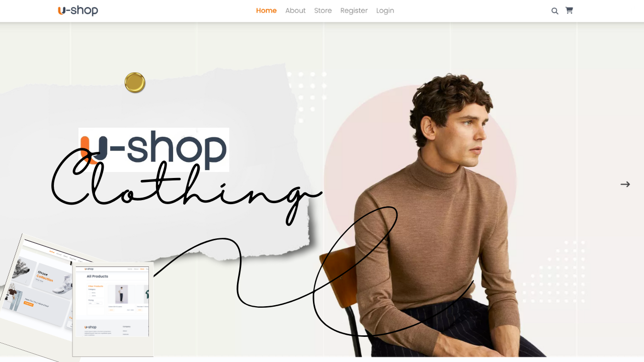The width and height of the screenshot is (644, 362).
Task: Click the large u-shop logo on the banner
Action: 154,149
